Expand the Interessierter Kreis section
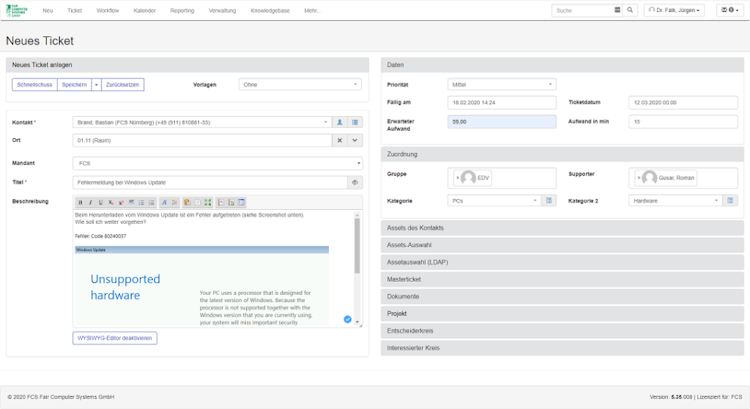This screenshot has width=750, height=409. coord(562,348)
